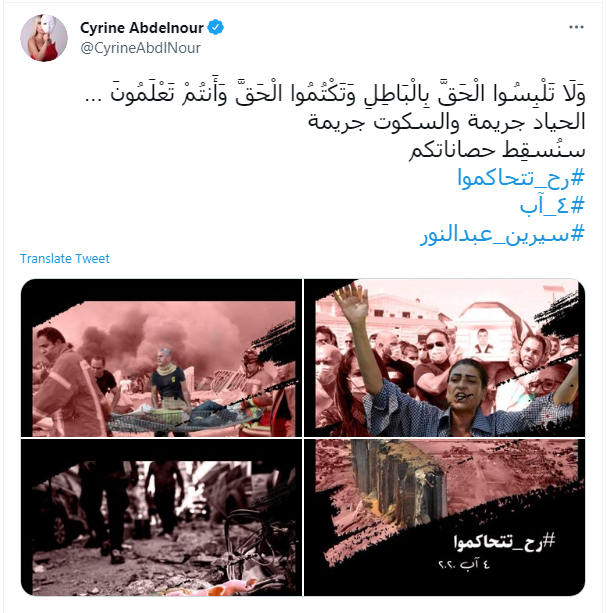Click the line الحياد جريمة والسكوت جريمة
Screen dimensions: 607x613
[x=446, y=122]
